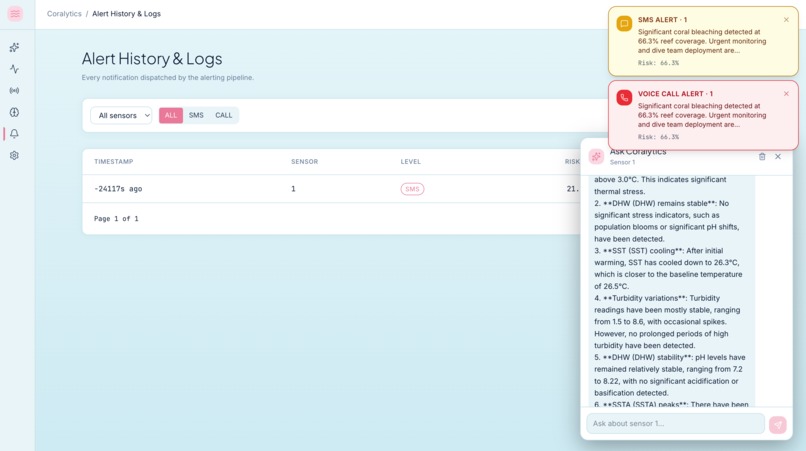Click the LEVEL column header
This screenshot has height=451, width=806.
pos(411,161)
